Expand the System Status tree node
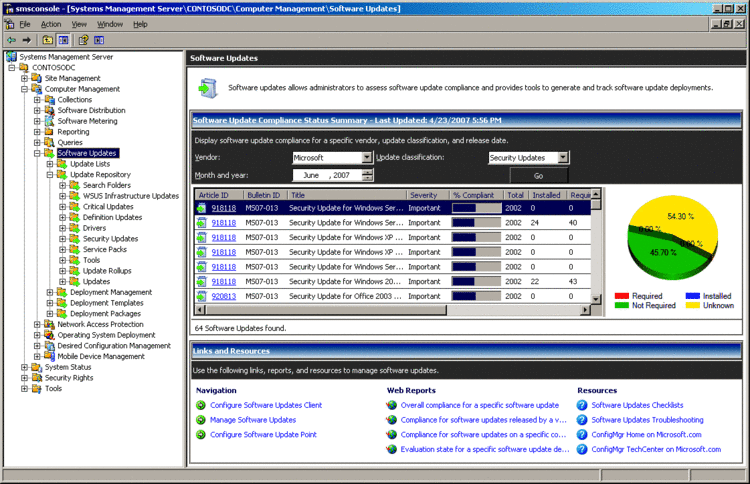 coord(24,367)
